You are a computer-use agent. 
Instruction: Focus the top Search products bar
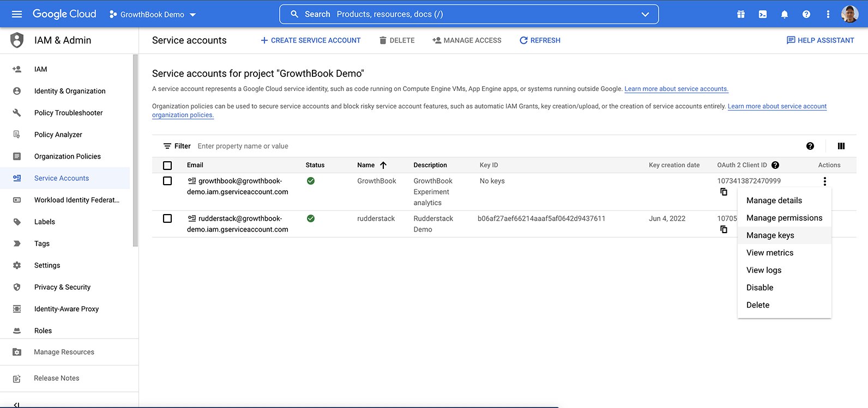pyautogui.click(x=469, y=14)
